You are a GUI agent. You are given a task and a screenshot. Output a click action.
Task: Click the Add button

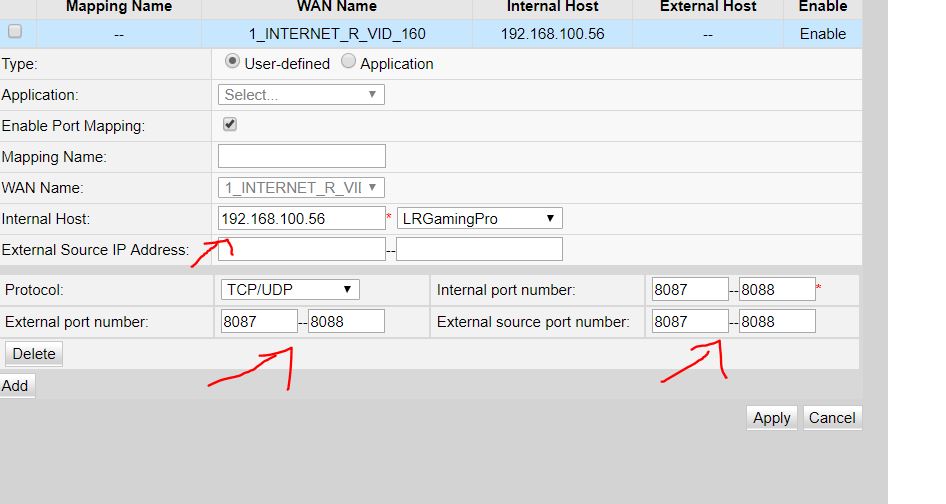pyautogui.click(x=16, y=386)
